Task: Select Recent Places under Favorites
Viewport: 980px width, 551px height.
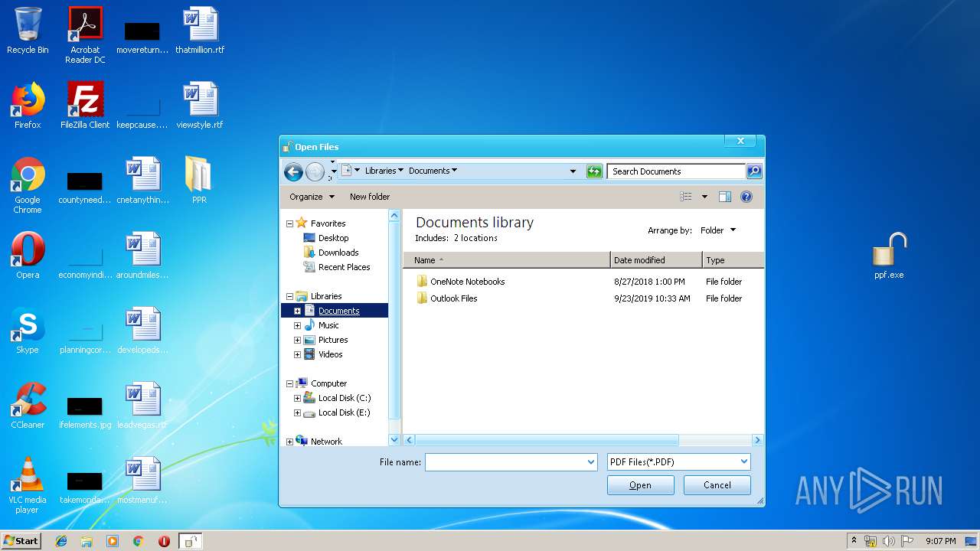Action: pos(344,267)
